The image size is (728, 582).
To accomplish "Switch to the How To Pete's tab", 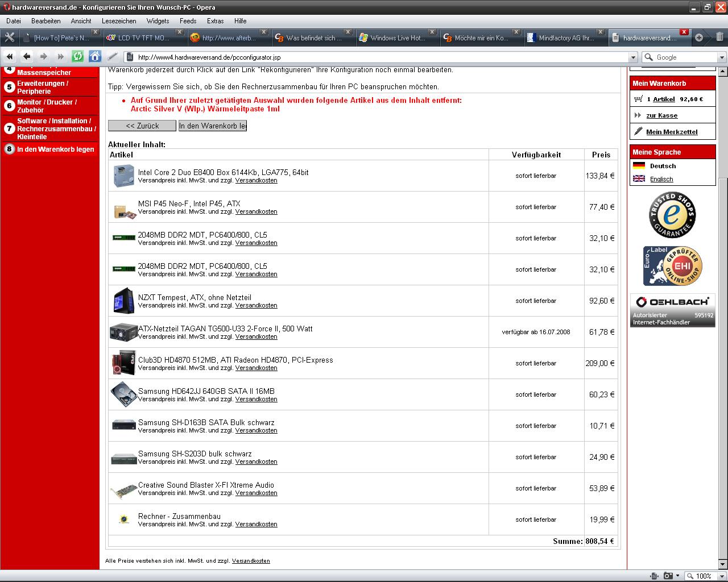I will [61, 38].
